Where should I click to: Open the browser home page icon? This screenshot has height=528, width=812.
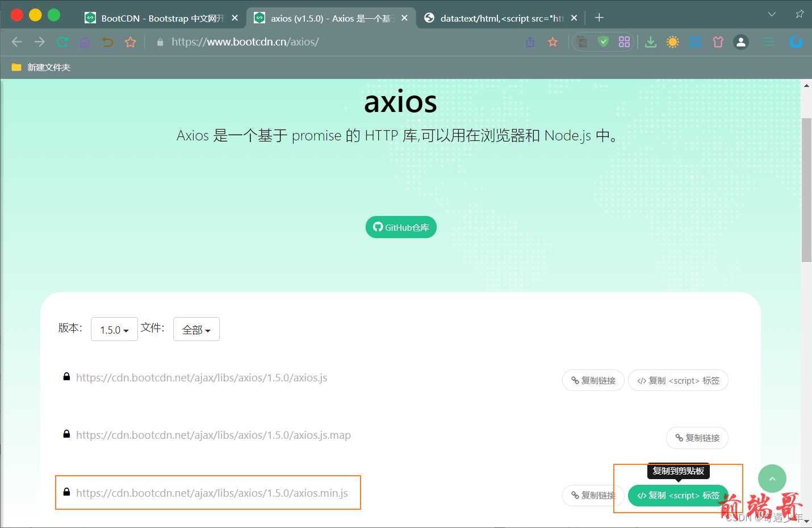tap(85, 42)
